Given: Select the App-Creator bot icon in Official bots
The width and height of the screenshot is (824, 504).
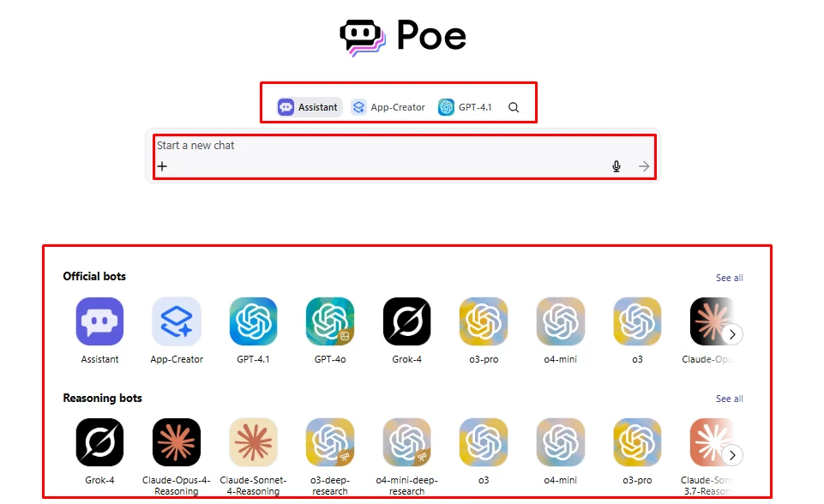Looking at the screenshot, I should point(177,321).
